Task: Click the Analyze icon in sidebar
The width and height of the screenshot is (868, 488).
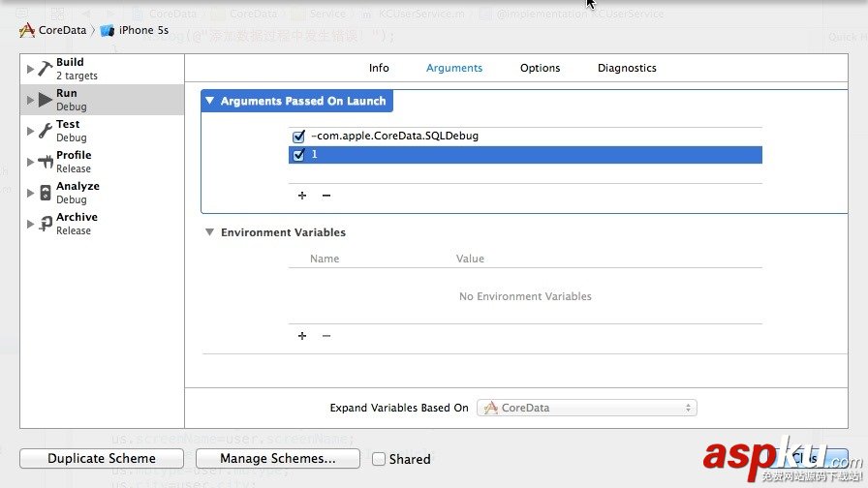Action: tap(45, 193)
